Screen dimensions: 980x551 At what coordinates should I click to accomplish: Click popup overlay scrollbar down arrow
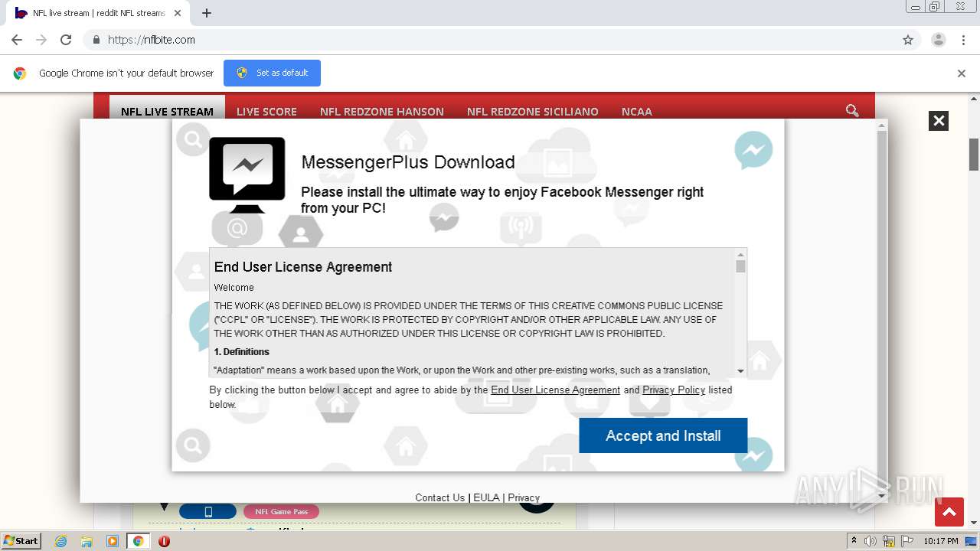click(x=882, y=496)
